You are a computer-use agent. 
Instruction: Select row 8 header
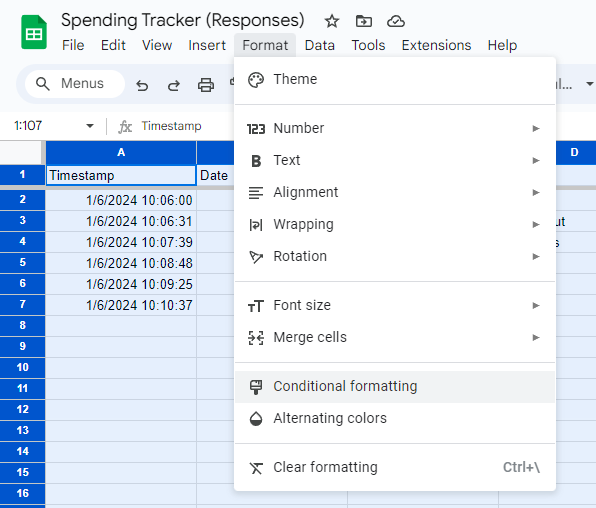[x=22, y=325]
